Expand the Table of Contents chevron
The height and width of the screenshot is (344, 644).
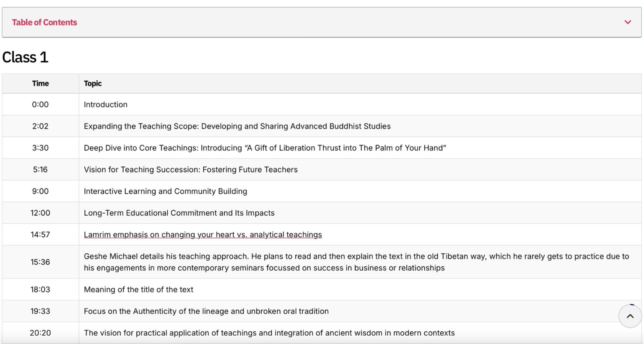tap(627, 22)
